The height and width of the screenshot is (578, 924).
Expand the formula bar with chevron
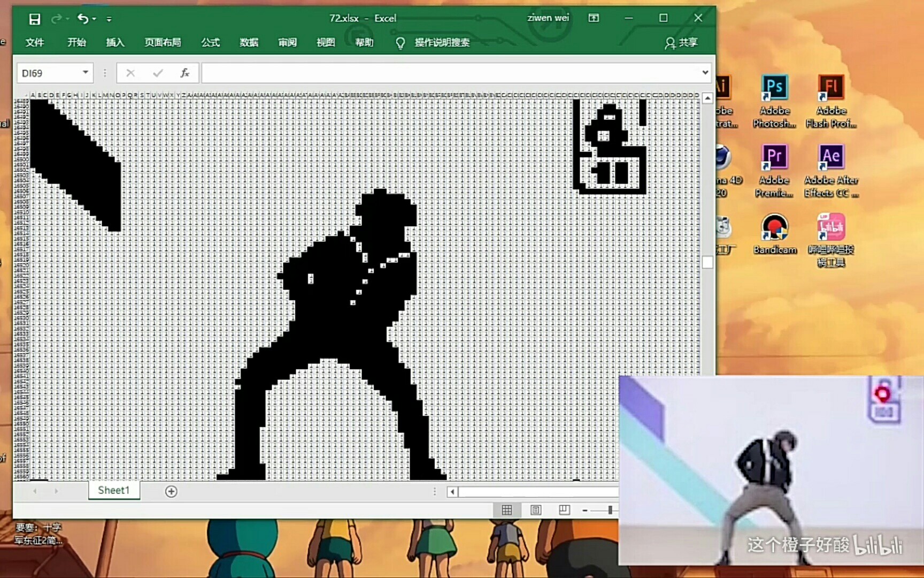(705, 72)
